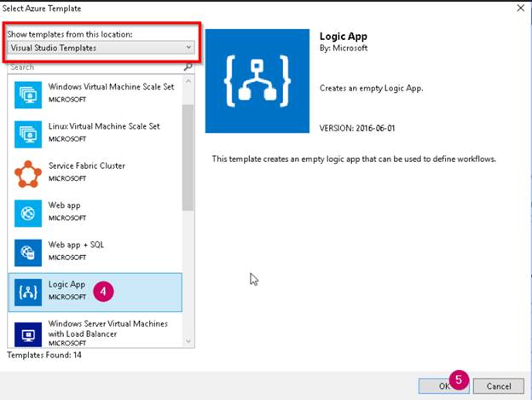Close the Select Azure Template dialog
Viewport: 532px width, 400px height.
click(x=521, y=8)
